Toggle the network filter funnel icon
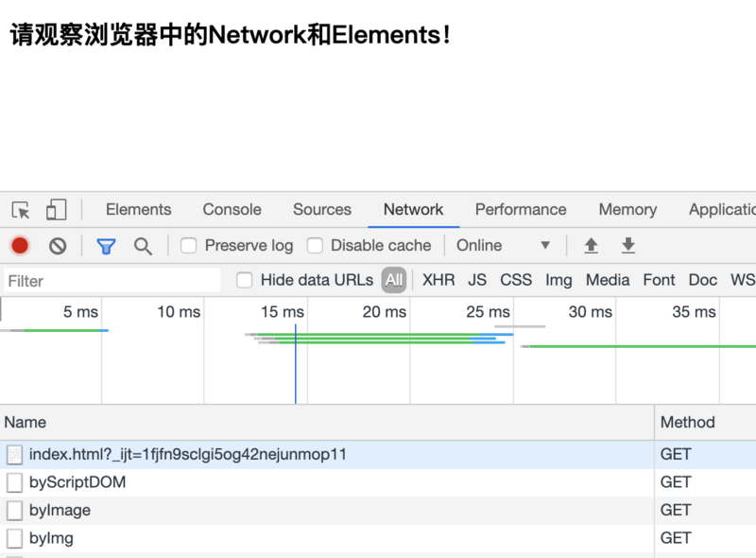 tap(106, 246)
